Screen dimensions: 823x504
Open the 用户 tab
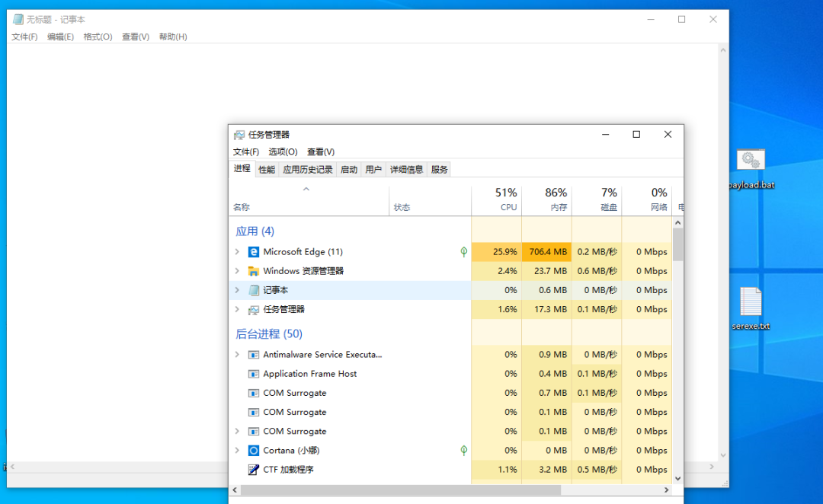coord(373,170)
